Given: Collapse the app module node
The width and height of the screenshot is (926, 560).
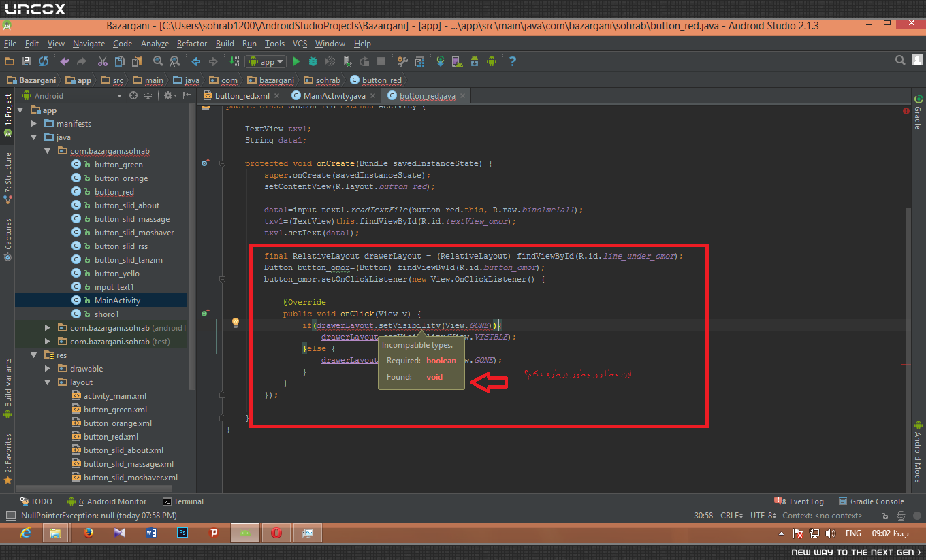Looking at the screenshot, I should point(20,110).
